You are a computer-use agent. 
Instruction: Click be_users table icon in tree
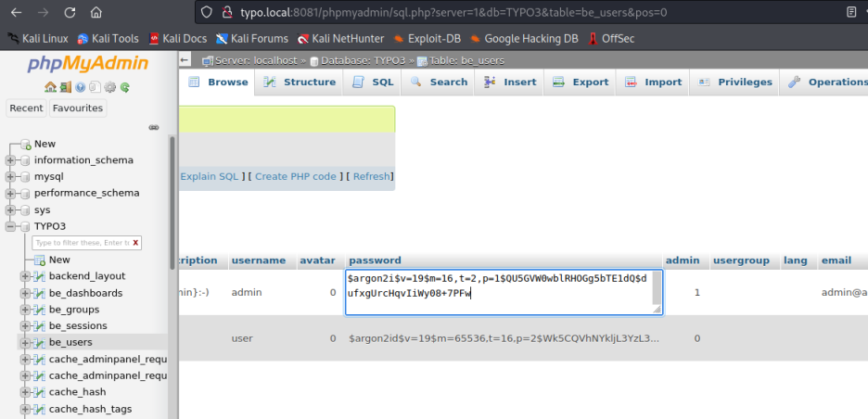(39, 342)
